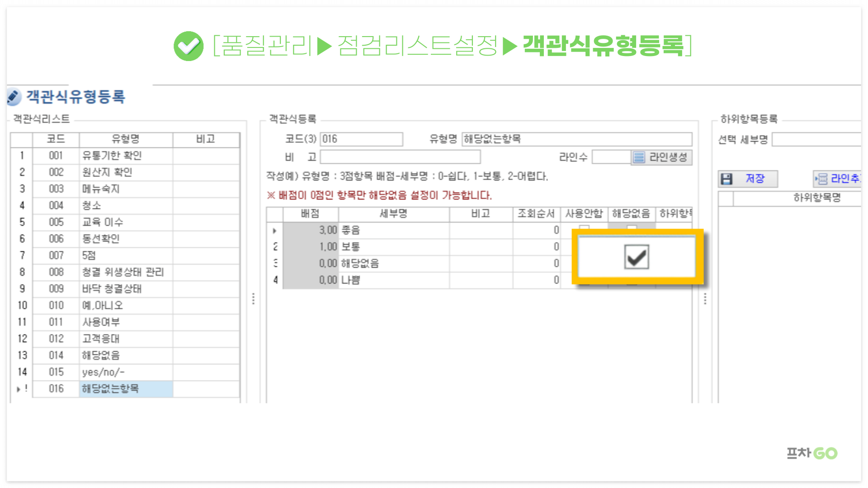Click the 유형명 column header in 객관식리스트
The height and width of the screenshot is (488, 868).
click(x=126, y=139)
